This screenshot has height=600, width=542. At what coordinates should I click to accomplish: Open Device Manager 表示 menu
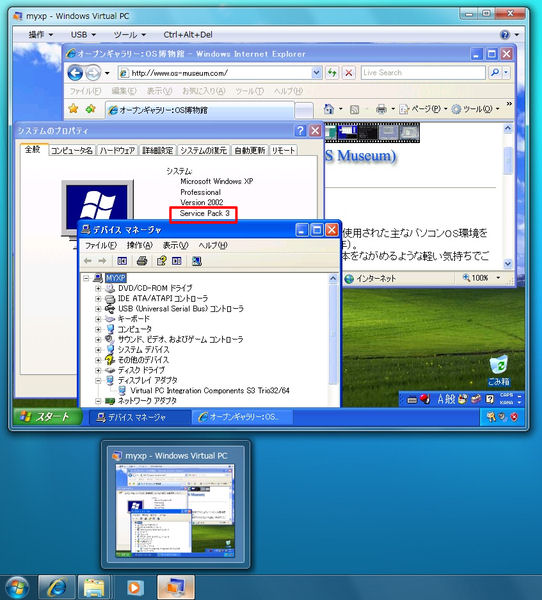tap(175, 245)
